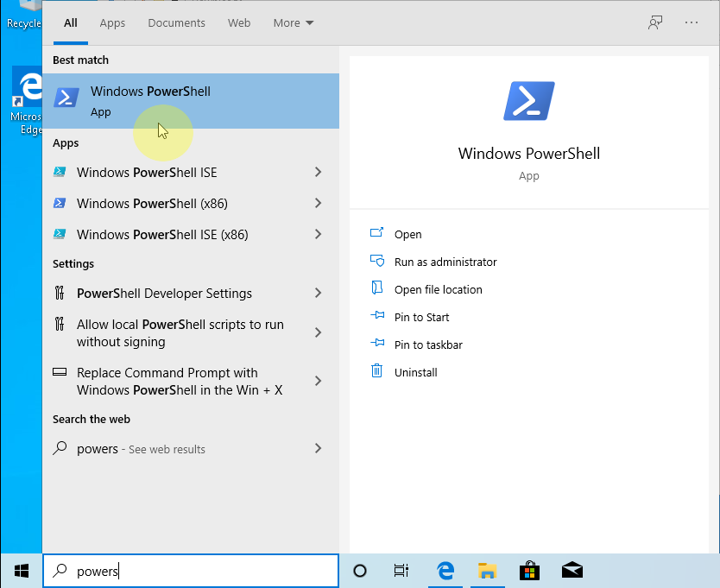Expand PowerShell Developer Settings chevron
The image size is (720, 588).
click(x=319, y=293)
